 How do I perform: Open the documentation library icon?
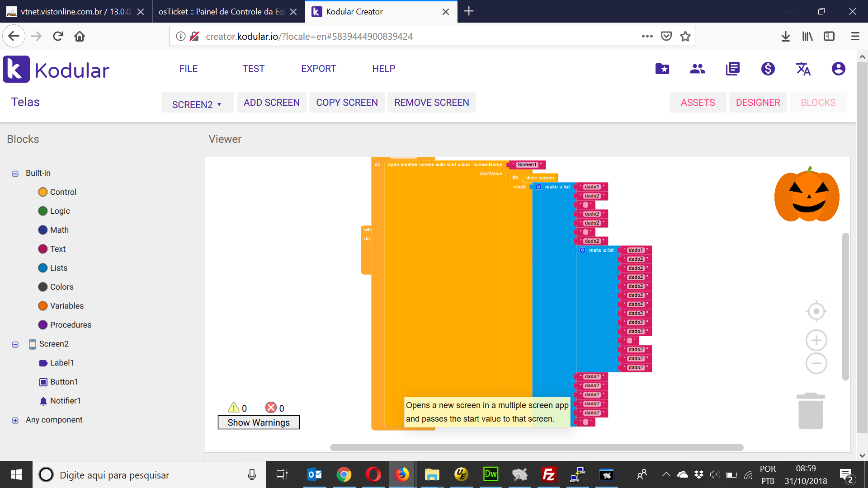pos(733,69)
